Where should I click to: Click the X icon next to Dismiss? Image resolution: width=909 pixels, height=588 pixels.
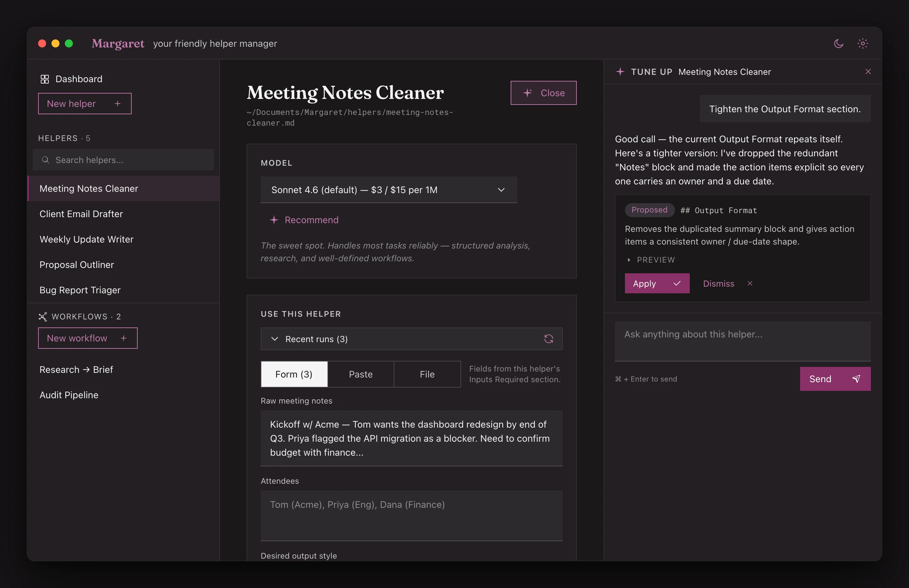pyautogui.click(x=749, y=283)
